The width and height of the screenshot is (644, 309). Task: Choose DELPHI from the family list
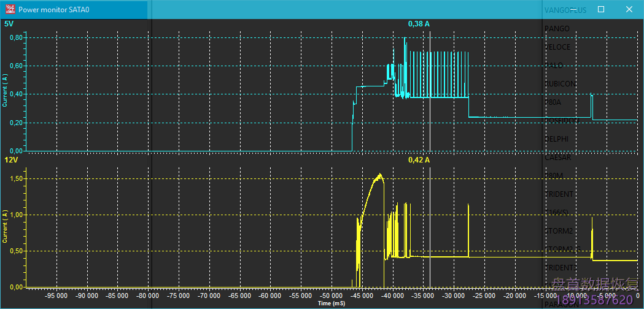pos(557,139)
